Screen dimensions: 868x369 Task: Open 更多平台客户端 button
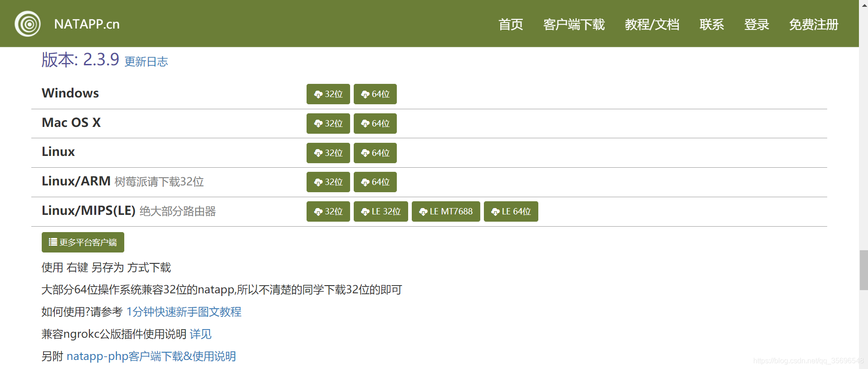pos(83,242)
